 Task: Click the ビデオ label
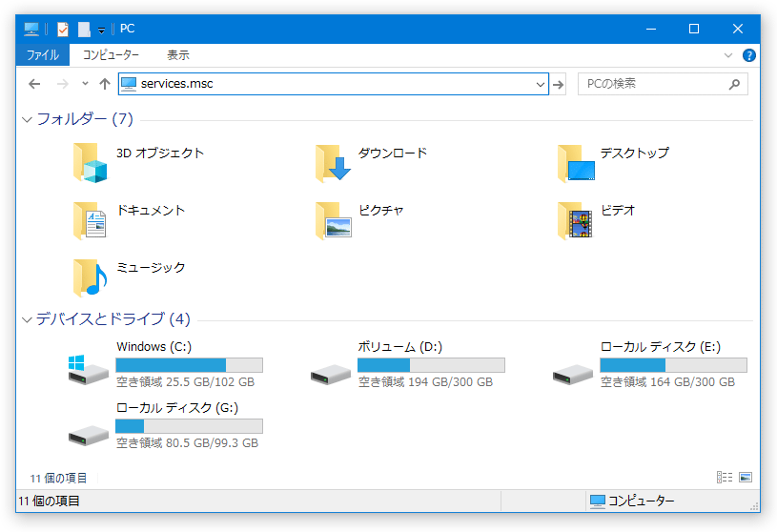[618, 211]
